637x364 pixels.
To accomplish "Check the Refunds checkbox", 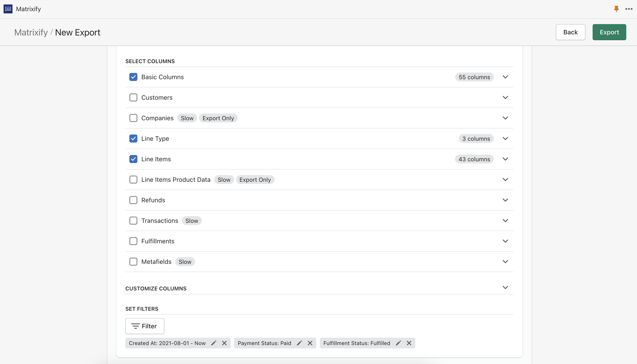I will [133, 200].
